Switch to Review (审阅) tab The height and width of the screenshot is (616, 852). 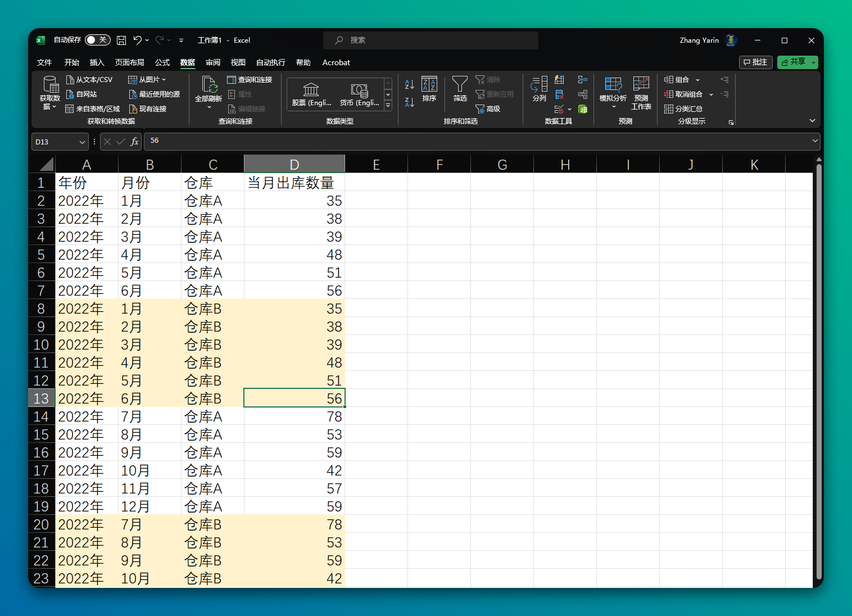(213, 62)
